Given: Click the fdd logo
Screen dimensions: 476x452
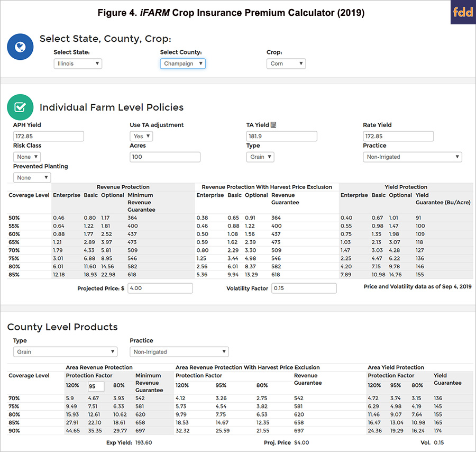Looking at the screenshot, I should point(463,12).
